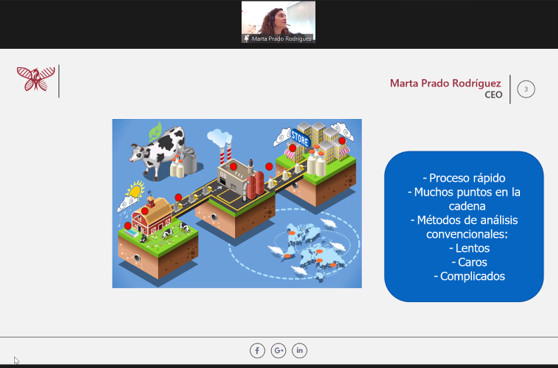Click the microphone icon beside the speaker's name

point(246,38)
